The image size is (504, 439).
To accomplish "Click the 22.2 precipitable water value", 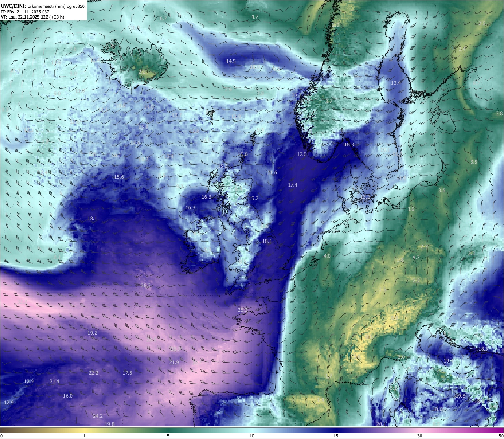I will coord(93,373).
